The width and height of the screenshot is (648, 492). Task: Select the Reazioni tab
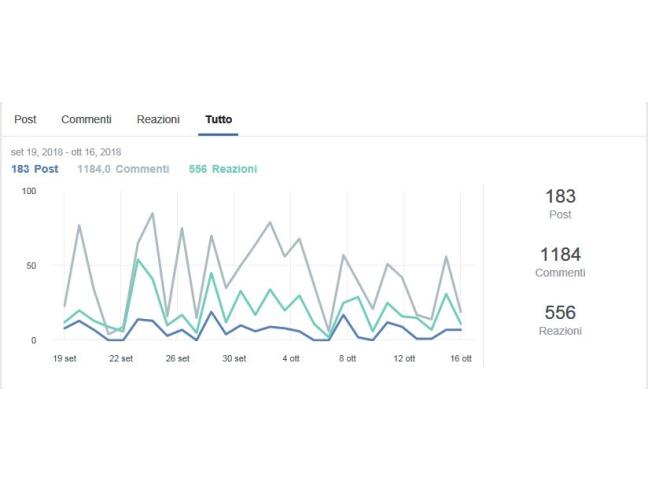pos(158,119)
